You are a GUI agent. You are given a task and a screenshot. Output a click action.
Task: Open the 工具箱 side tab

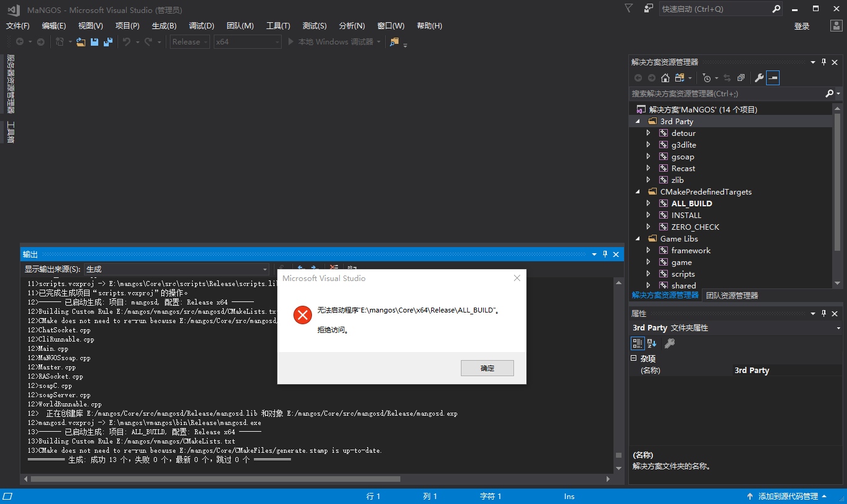coord(10,132)
